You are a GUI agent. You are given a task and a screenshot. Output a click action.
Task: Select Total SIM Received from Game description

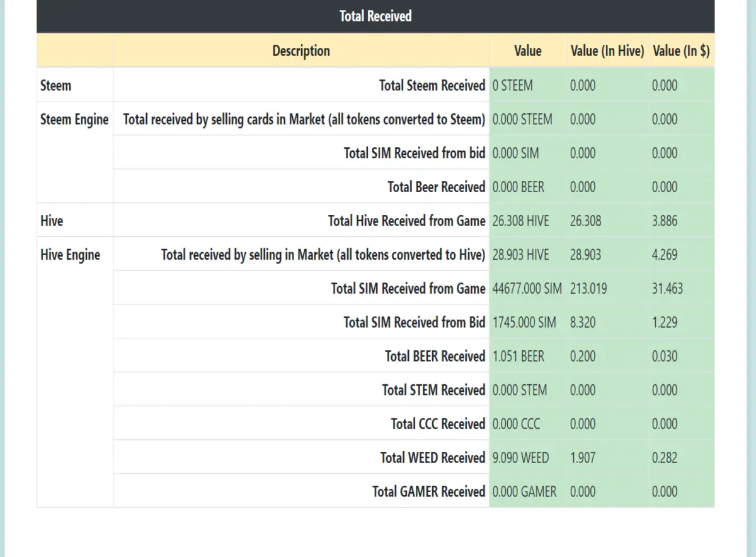(x=408, y=289)
